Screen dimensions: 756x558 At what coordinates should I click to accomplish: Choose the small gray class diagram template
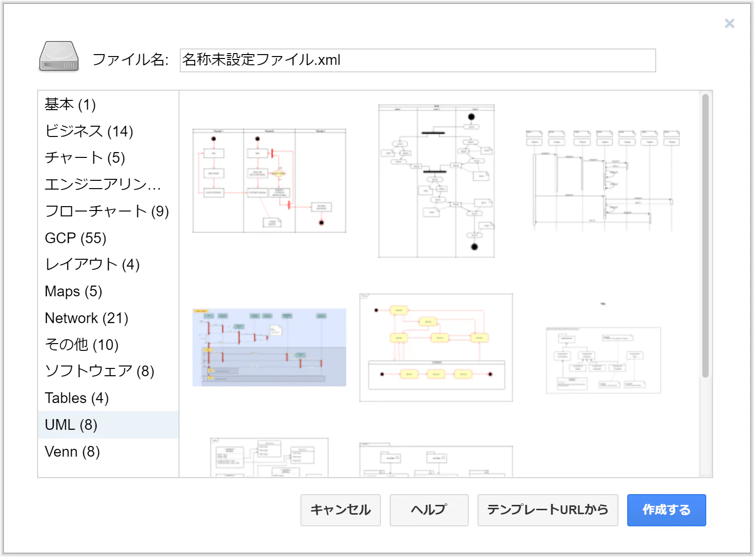coord(603,347)
